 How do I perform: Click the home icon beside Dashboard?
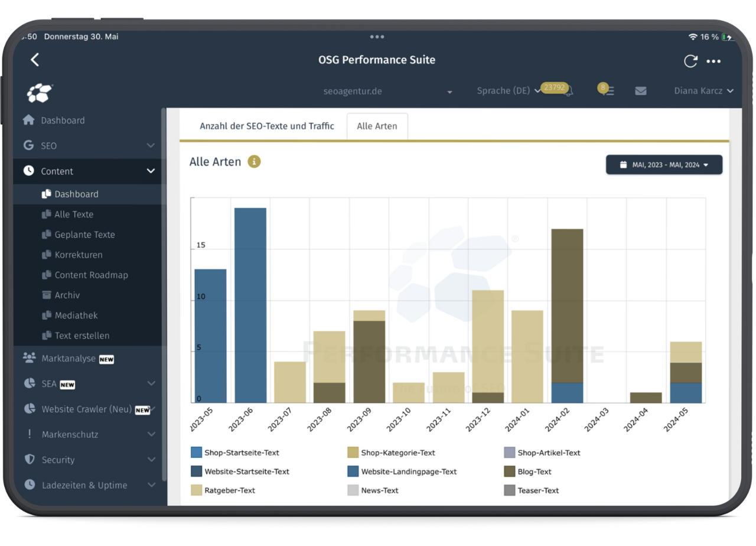28,120
